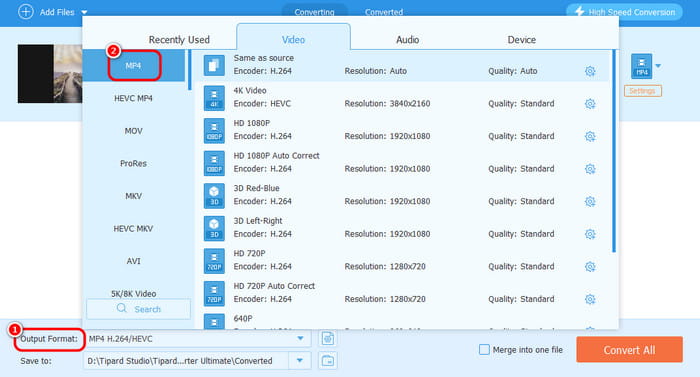700x377 pixels.
Task: Switch to the Converted tab
Action: [x=383, y=12]
